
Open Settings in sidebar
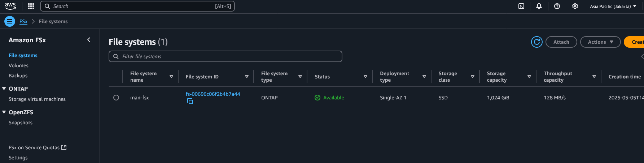[x=18, y=158]
